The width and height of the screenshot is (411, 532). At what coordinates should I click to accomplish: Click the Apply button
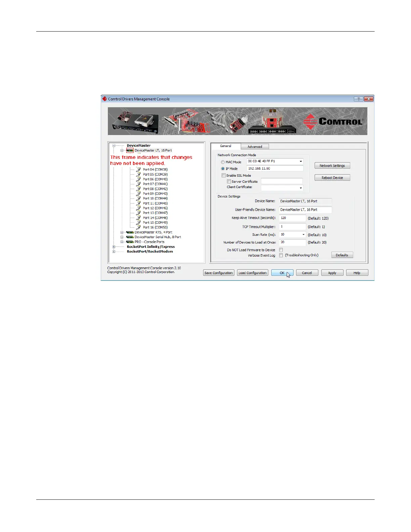click(332, 273)
